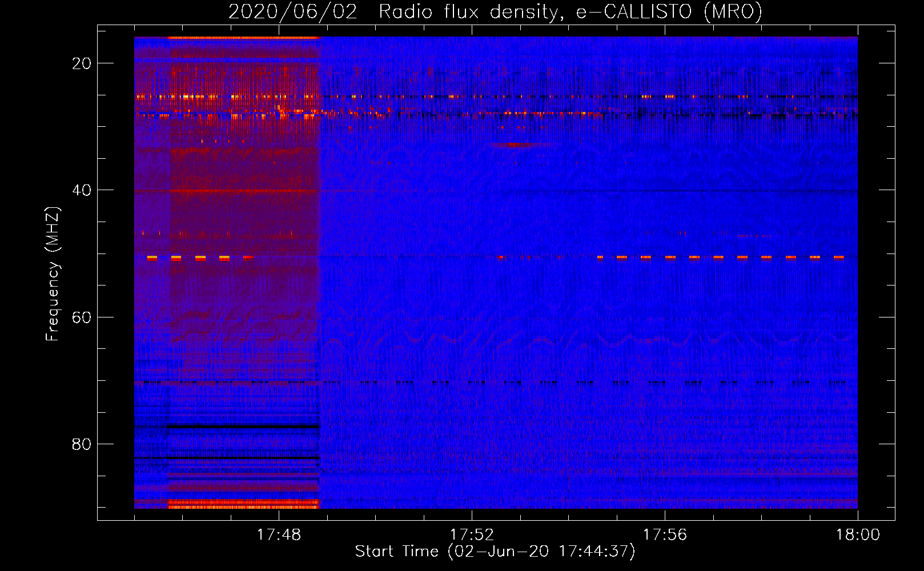Click the 20 MHz frequency tick label
Screen dimensions: 924x571
click(x=82, y=63)
